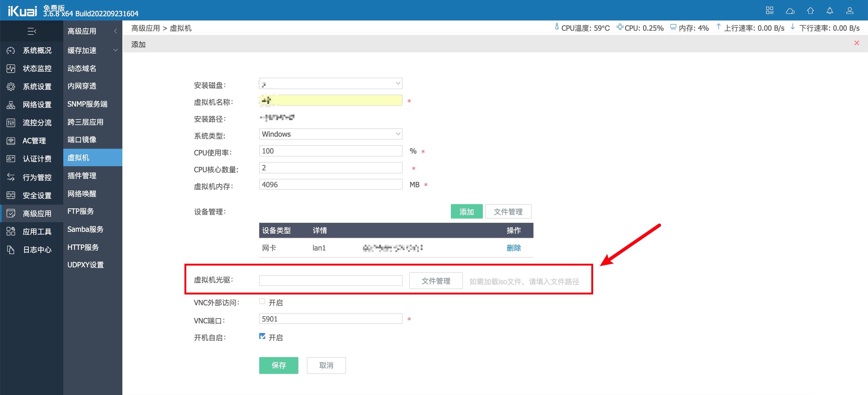The image size is (868, 395).
Task: Click the 日志中心 document icon
Action: [x=11, y=250]
